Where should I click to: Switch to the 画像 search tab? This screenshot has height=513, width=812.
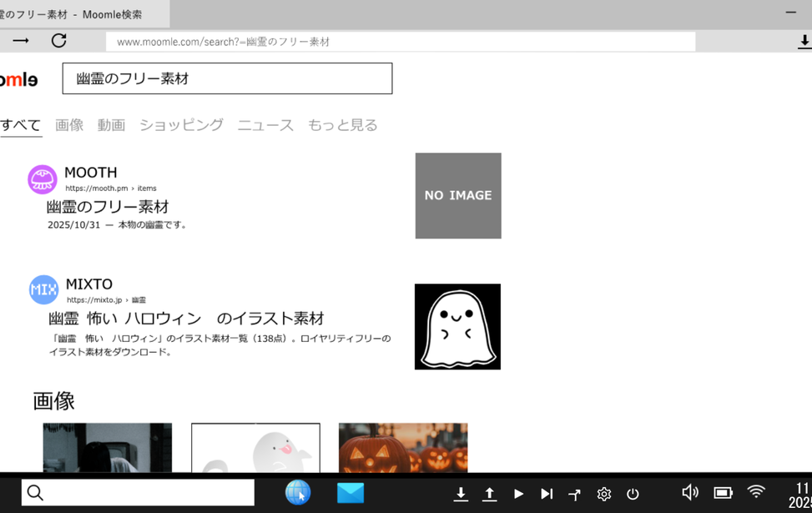(69, 125)
